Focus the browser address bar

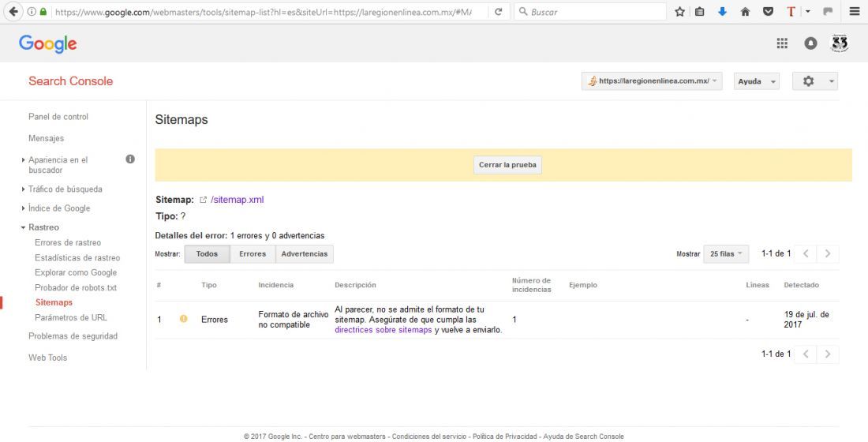(263, 12)
